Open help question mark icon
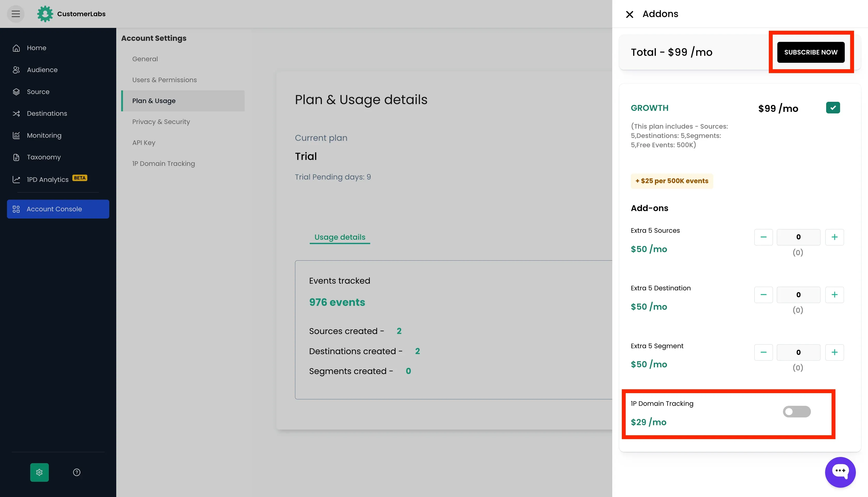868x497 pixels. pyautogui.click(x=77, y=472)
